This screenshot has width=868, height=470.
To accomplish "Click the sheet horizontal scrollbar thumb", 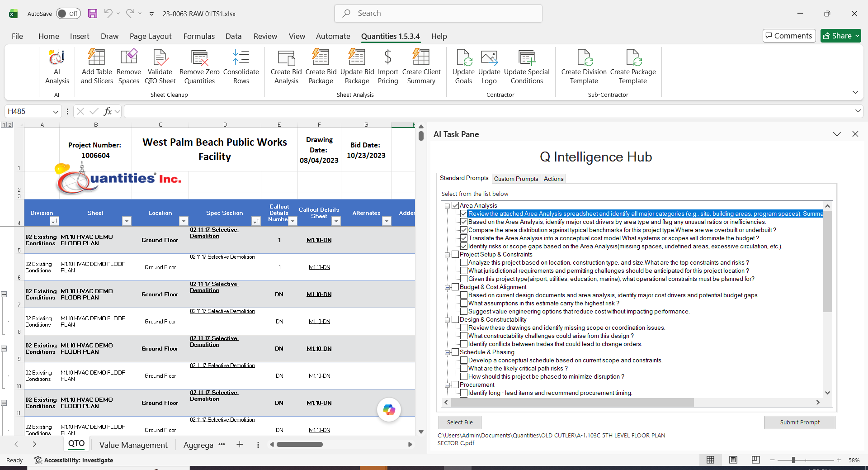I will coord(299,445).
